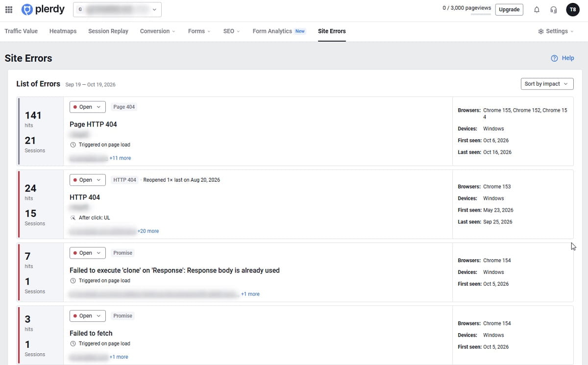
Task: Open the website selector dropdown
Action: (117, 9)
